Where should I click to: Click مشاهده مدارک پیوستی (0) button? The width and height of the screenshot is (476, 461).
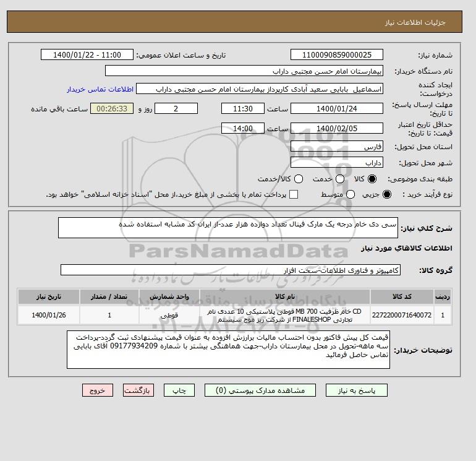tap(260, 390)
